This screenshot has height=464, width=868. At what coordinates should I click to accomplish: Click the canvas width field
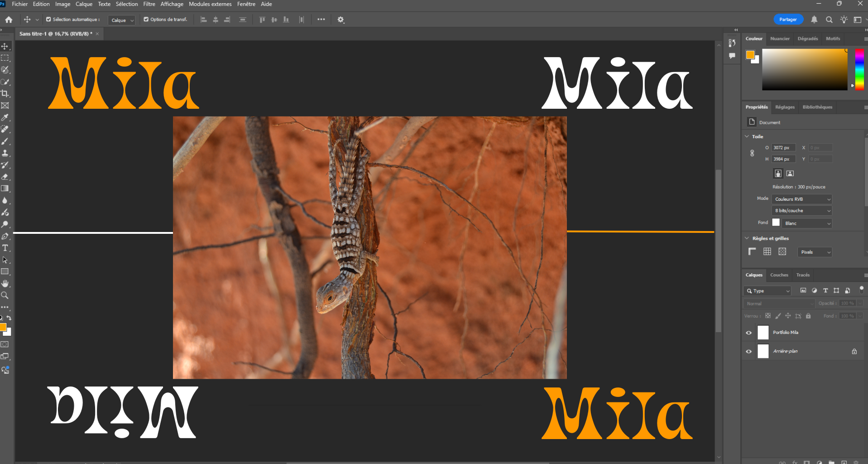(x=783, y=148)
